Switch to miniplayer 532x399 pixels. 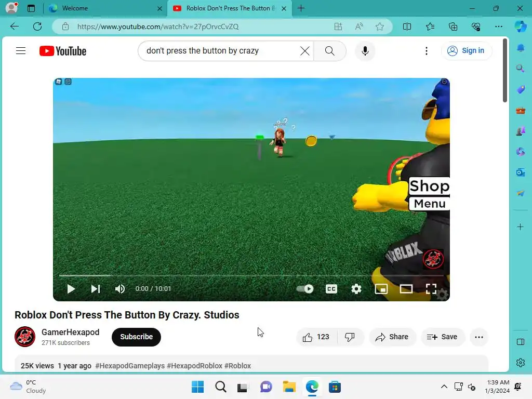pos(381,289)
